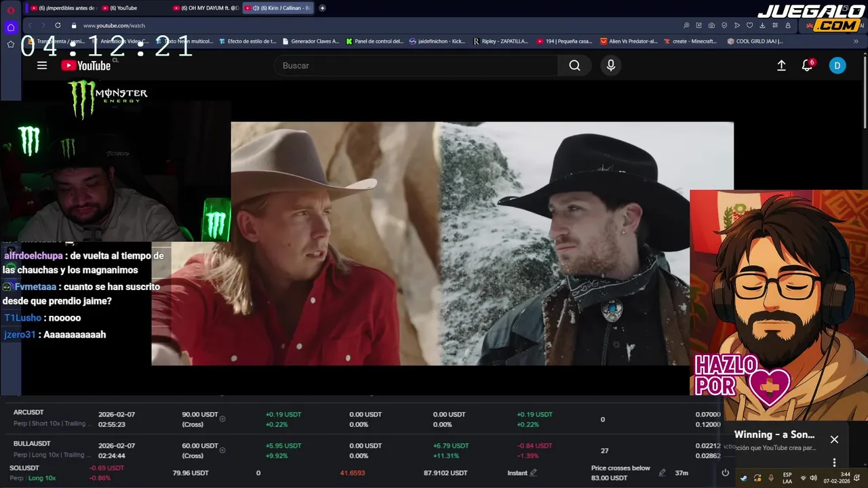Select the 'Kirin J Callinan' tab
The width and height of the screenshot is (868, 488).
(x=277, y=8)
